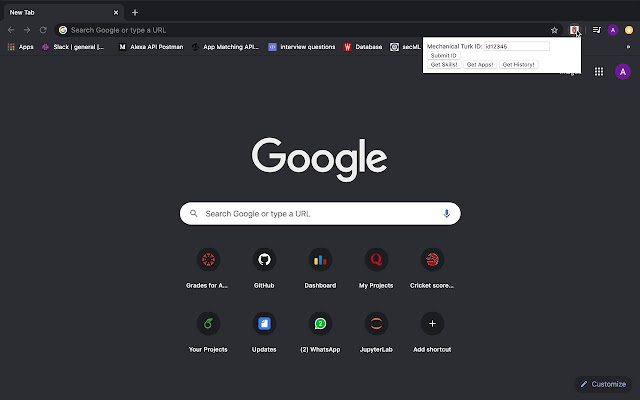Viewport: 640px width, 400px height.
Task: Click the back navigation arrow
Action: tap(11, 30)
